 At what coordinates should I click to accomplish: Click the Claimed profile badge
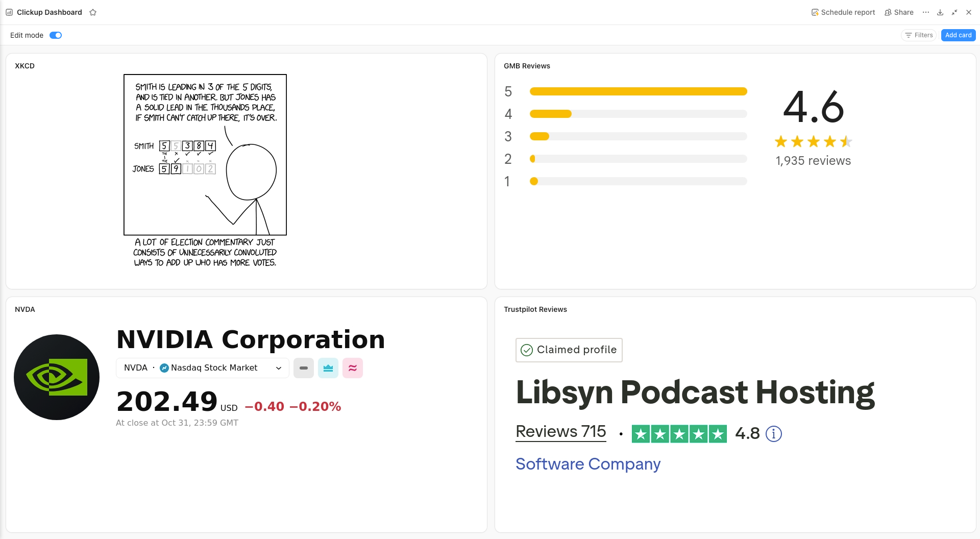click(x=569, y=350)
